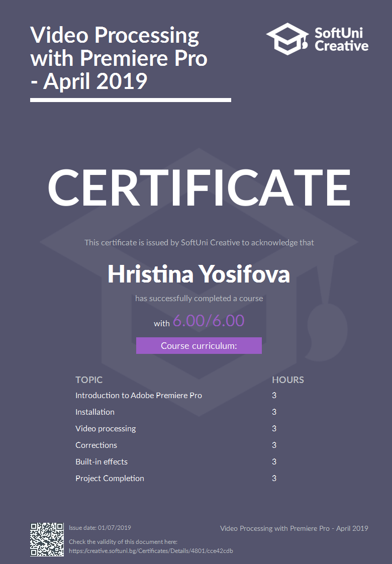Click the footer course title text
Image resolution: width=392 pixels, height=564 pixels.
(294, 528)
